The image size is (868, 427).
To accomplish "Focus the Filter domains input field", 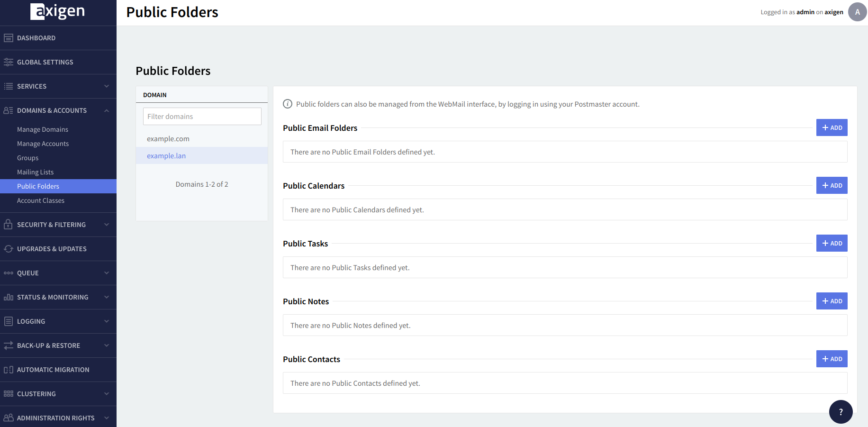I will click(202, 117).
